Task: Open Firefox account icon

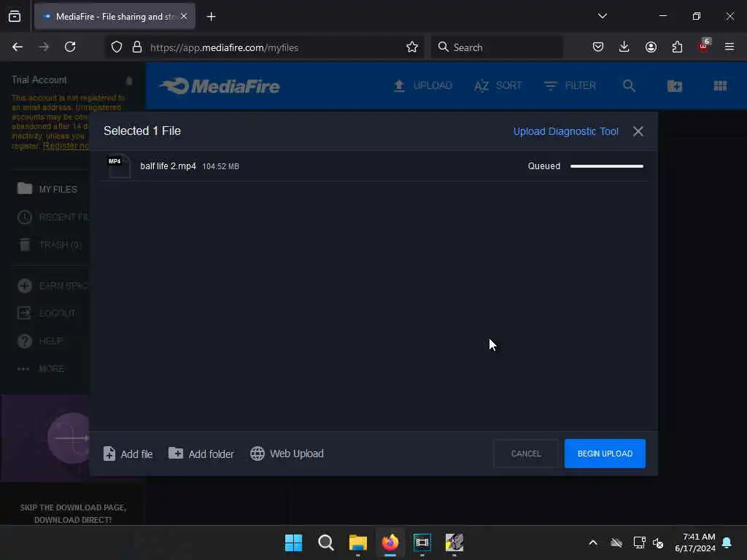Action: point(651,47)
